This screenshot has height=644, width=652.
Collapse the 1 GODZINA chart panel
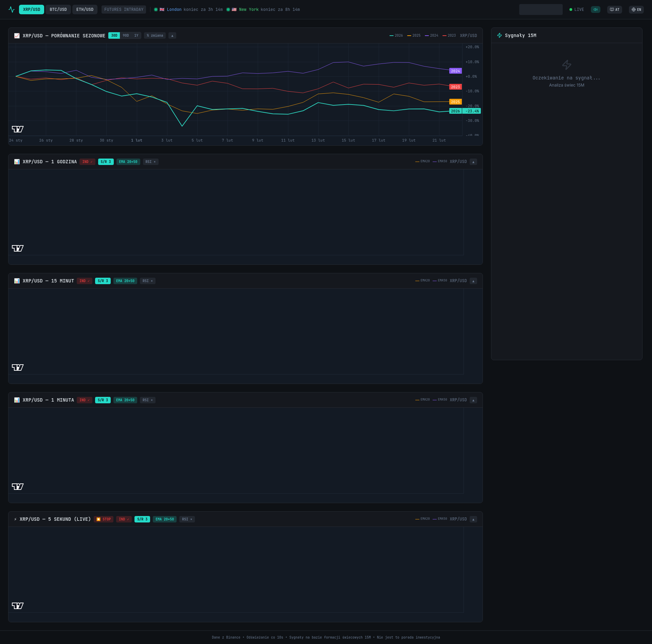(x=473, y=162)
